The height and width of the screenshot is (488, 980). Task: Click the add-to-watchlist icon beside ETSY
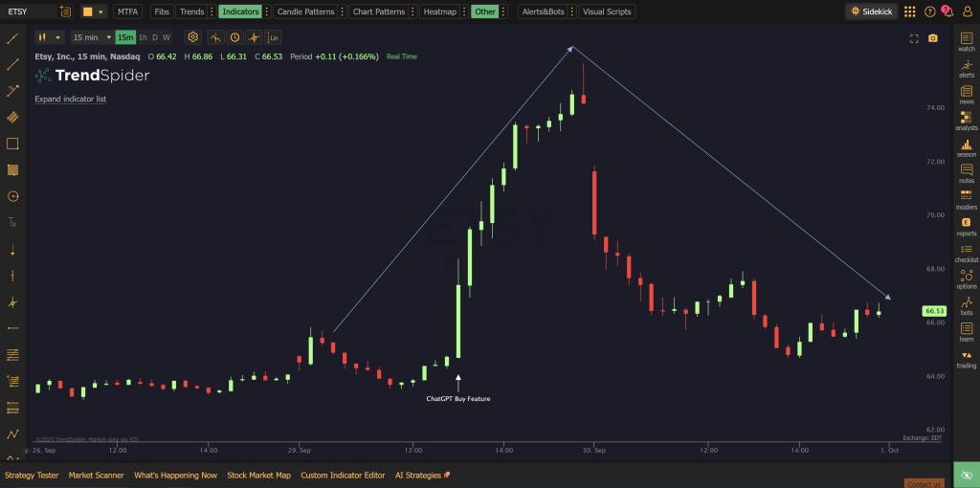click(x=66, y=11)
